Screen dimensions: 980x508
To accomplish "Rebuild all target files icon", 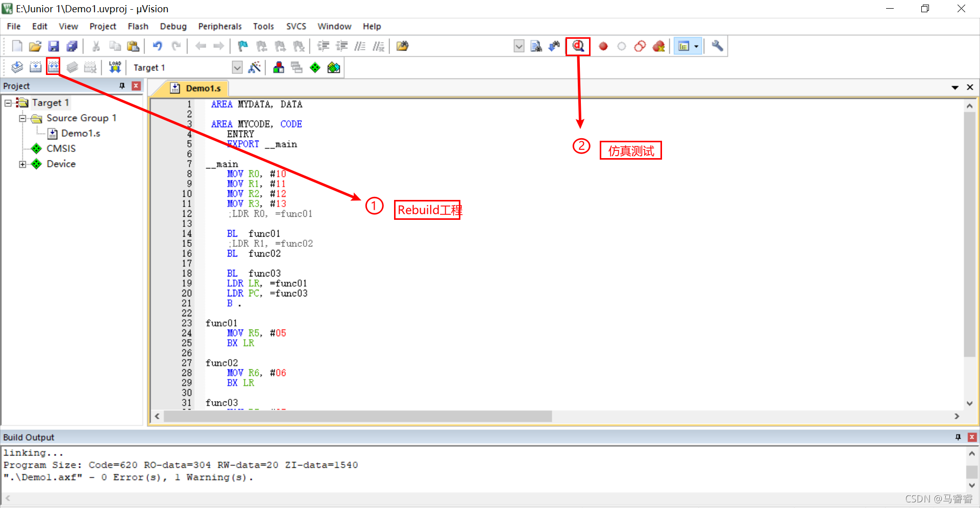I will [x=54, y=67].
